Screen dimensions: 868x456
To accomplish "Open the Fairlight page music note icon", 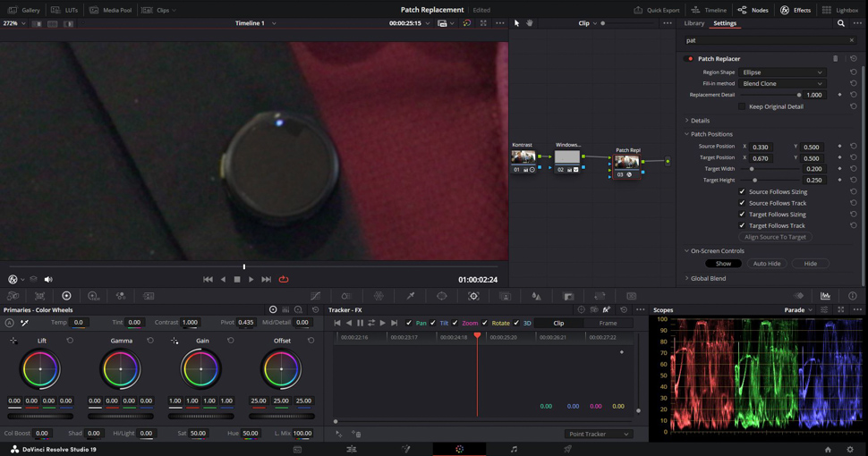I will [514, 450].
